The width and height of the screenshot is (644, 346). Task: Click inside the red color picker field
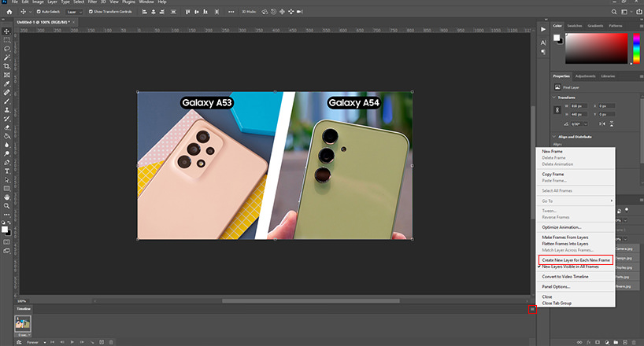596,49
